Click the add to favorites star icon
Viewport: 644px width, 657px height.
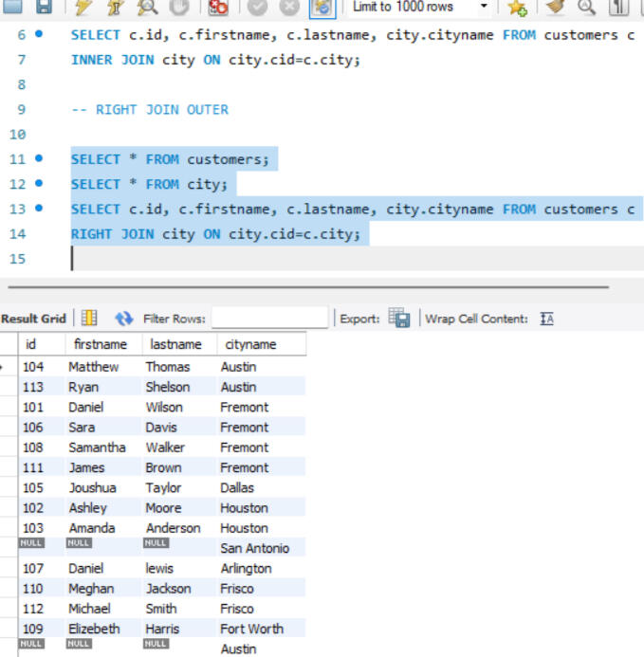(517, 8)
